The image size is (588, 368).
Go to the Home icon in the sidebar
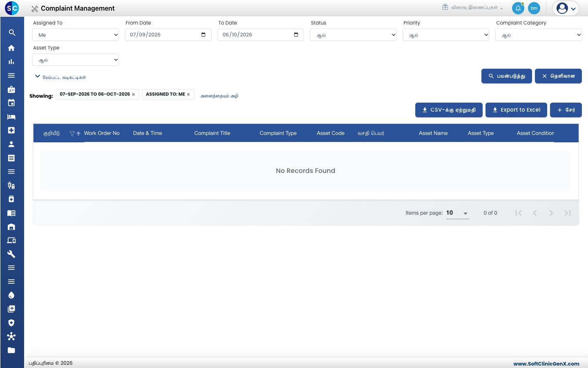point(11,48)
